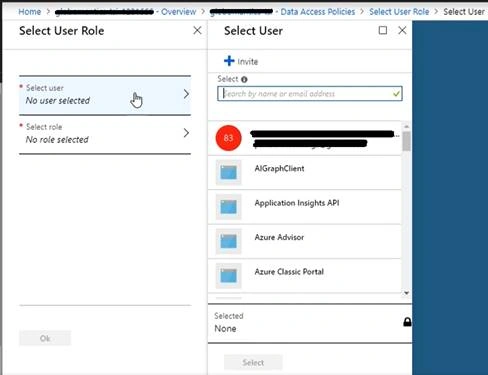Click the Application Insights API app icon
Viewport: 488px width, 375px height.
(228, 207)
